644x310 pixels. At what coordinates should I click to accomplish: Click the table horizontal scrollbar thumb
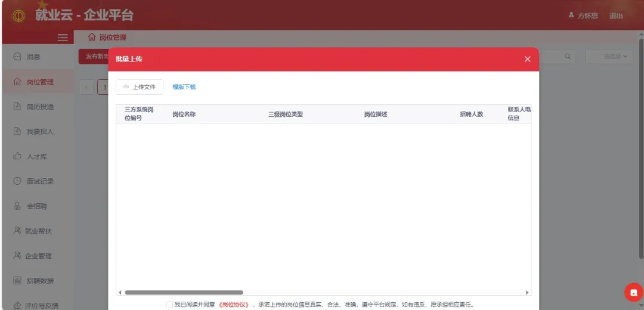[x=184, y=292]
